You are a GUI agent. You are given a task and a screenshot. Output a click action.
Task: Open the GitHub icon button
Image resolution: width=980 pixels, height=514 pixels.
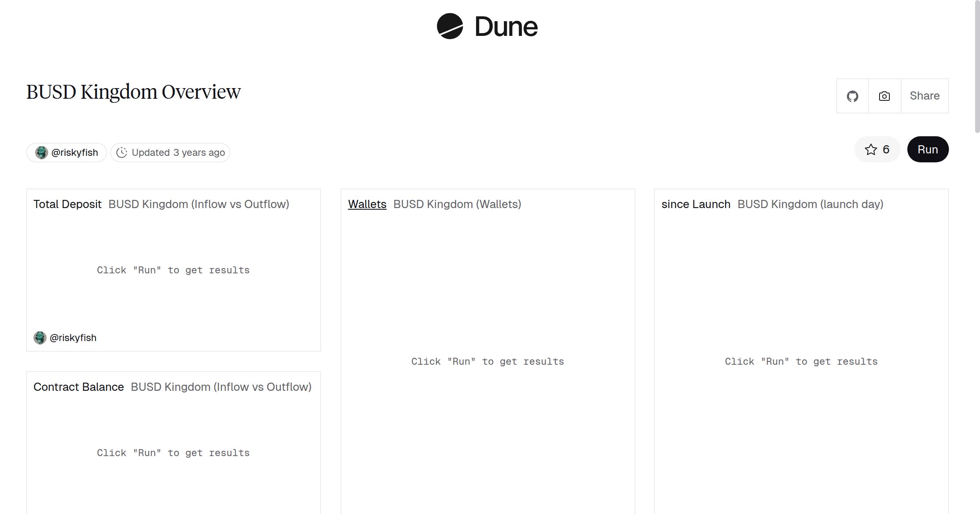tap(852, 96)
